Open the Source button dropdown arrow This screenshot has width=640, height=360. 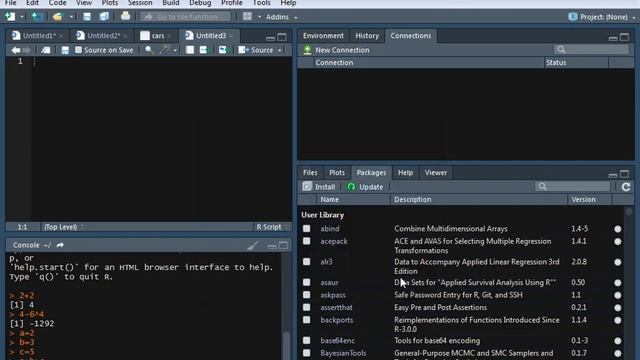pyautogui.click(x=280, y=51)
